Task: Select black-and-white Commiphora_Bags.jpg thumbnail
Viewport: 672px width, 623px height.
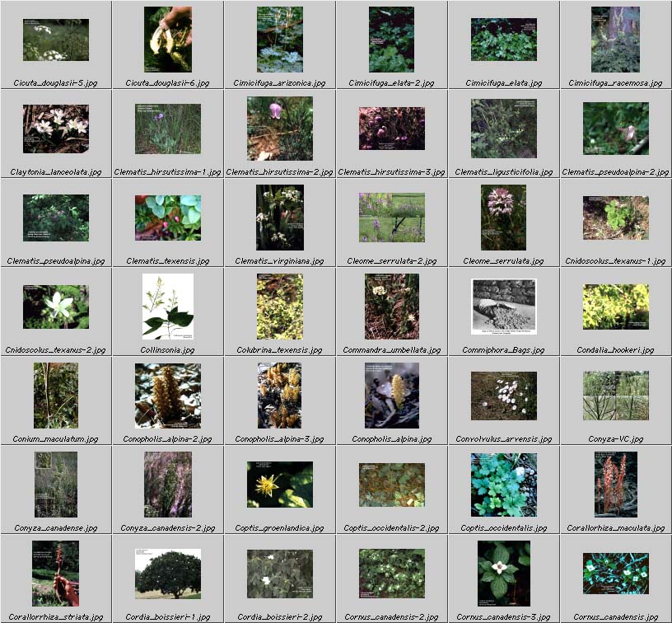Action: (503, 307)
